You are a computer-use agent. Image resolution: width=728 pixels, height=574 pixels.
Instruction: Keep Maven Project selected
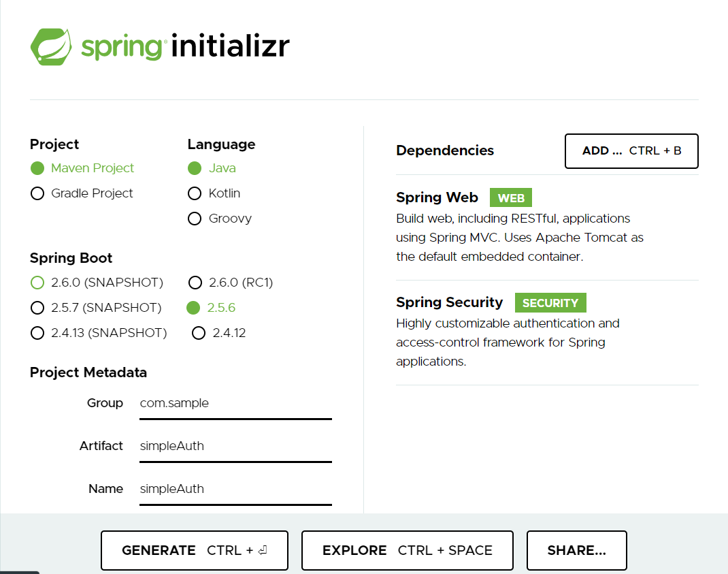[37, 168]
